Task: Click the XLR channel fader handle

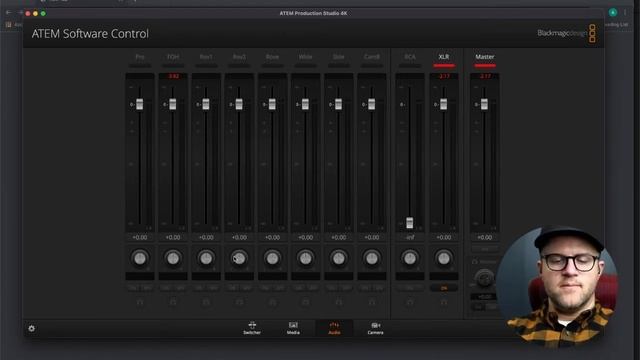Action: tap(444, 104)
